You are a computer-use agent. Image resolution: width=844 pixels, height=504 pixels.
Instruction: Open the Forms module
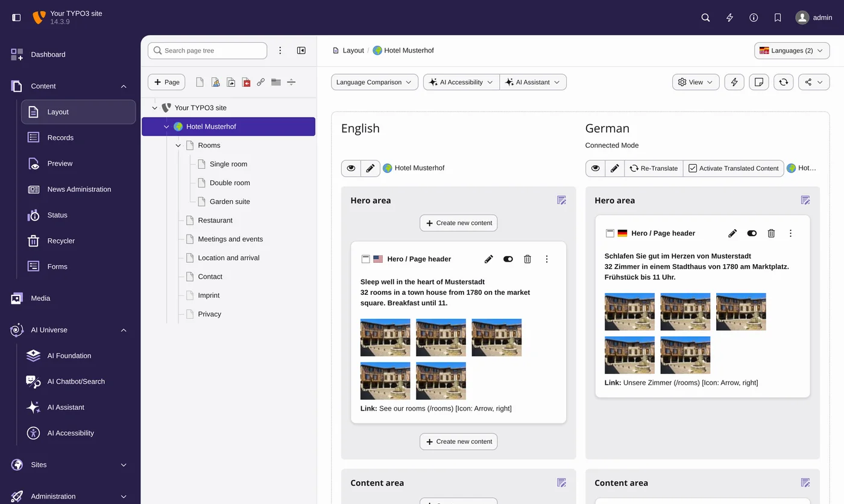[x=78, y=266]
